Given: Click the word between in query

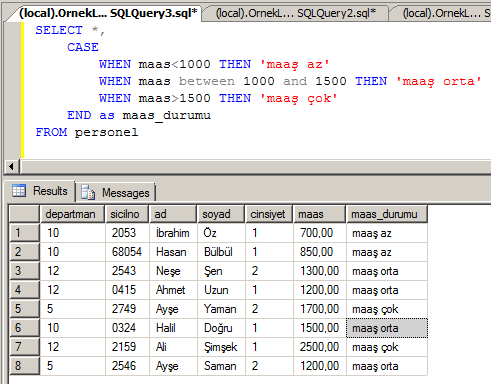Looking at the screenshot, I should pyautogui.click(x=207, y=81).
